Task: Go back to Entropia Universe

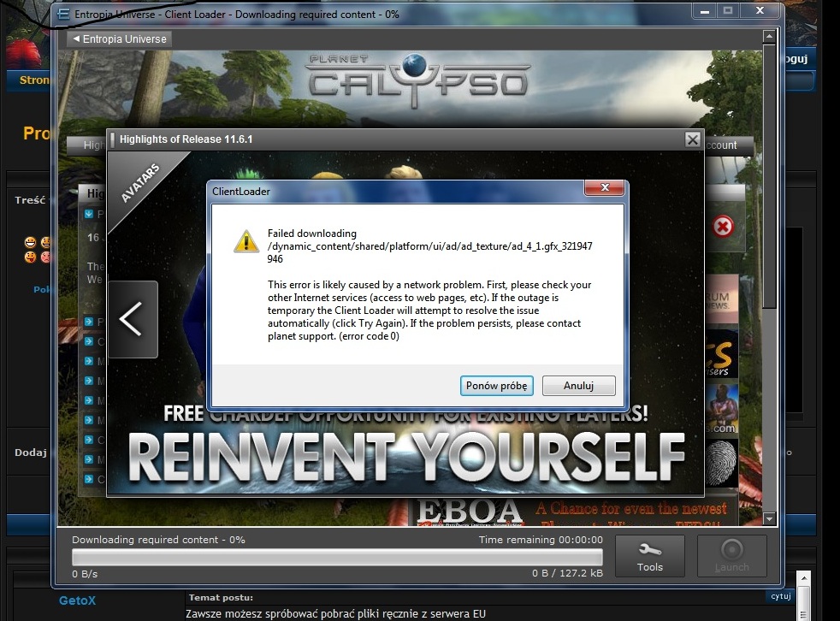Action: click(x=119, y=39)
